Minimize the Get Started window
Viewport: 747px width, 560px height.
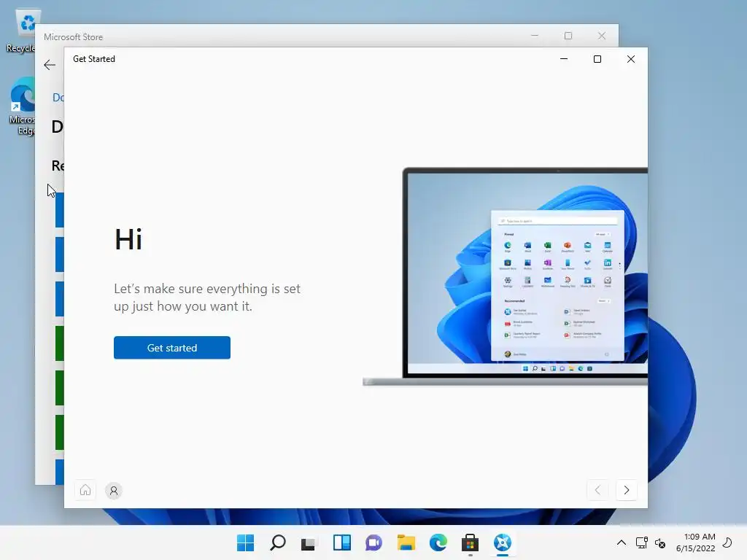tap(564, 59)
